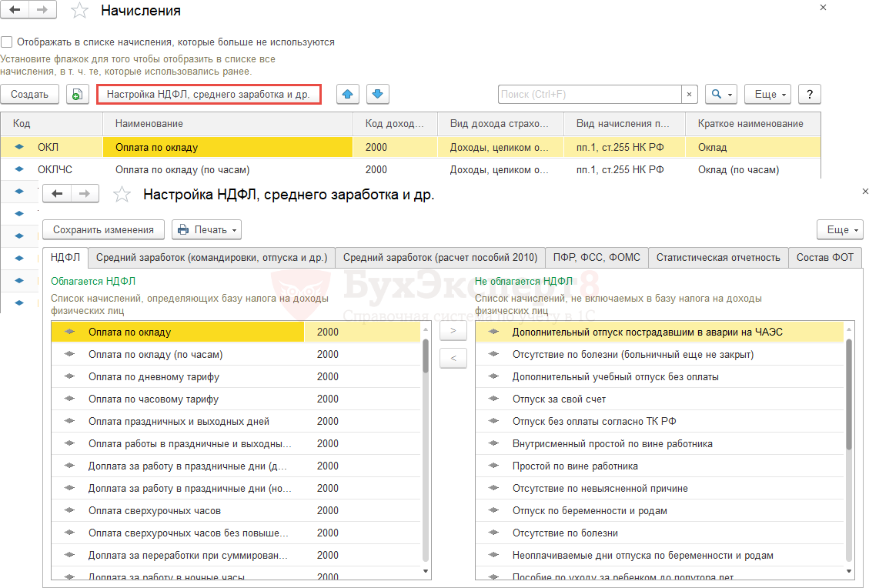Screen dimensions: 869x588
Task: Click the Создать button
Action: 29,94
